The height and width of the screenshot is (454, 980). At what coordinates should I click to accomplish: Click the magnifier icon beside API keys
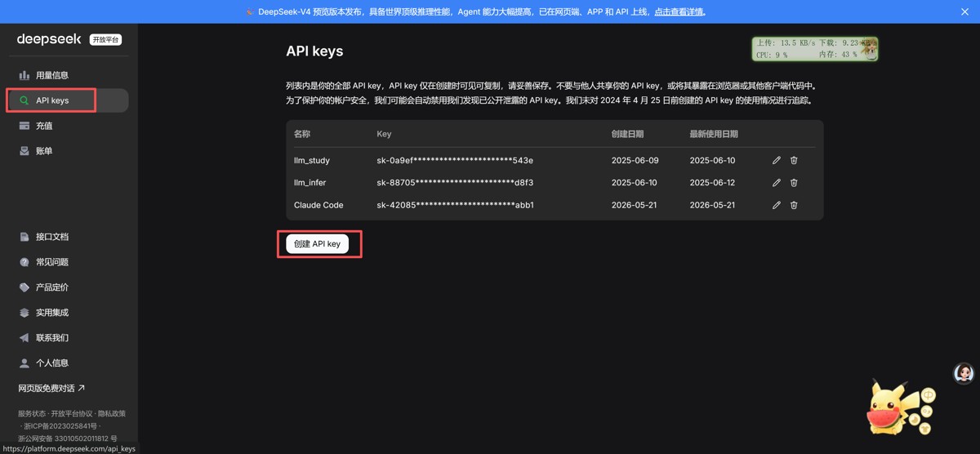tap(24, 100)
